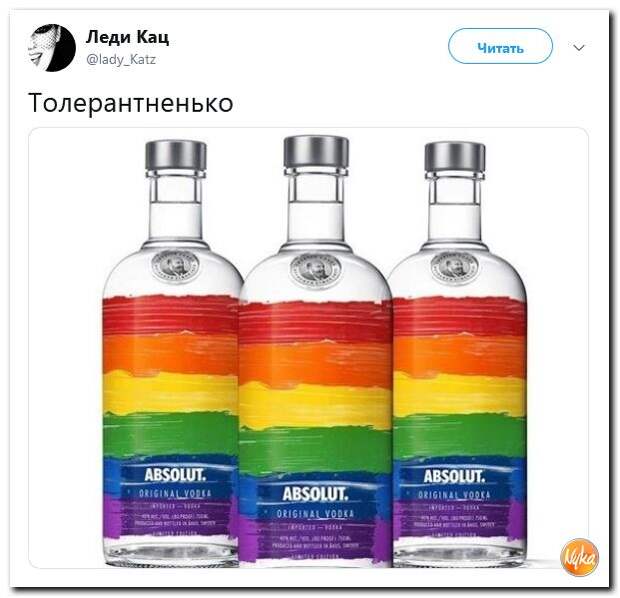Viewport: 620px width, 598px height.
Task: Click the silver cap of the right bottle
Action: pos(455,157)
